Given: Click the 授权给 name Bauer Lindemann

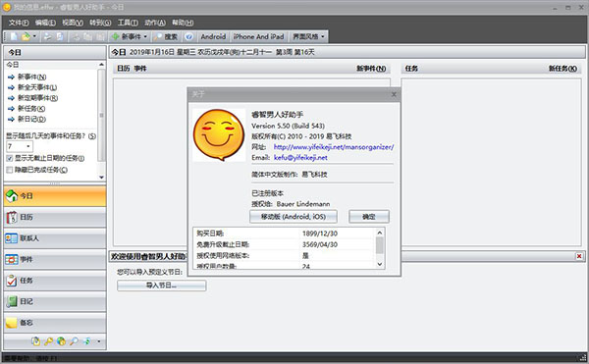Looking at the screenshot, I should coord(303,204).
